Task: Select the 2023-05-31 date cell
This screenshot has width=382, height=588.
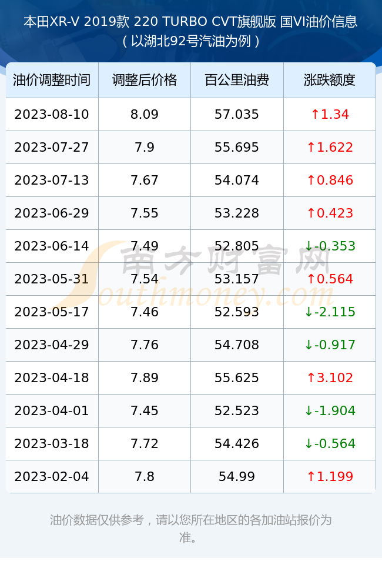Action: tap(52, 279)
